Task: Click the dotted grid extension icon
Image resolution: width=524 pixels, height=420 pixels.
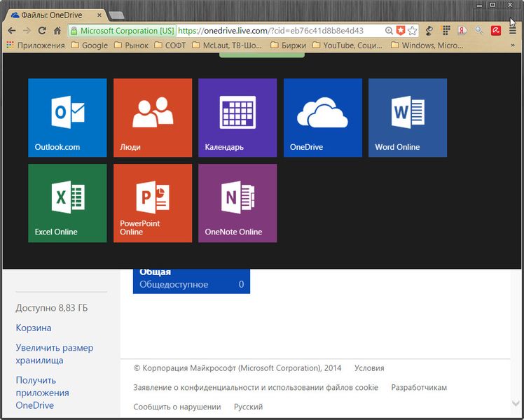Action: coord(446,31)
